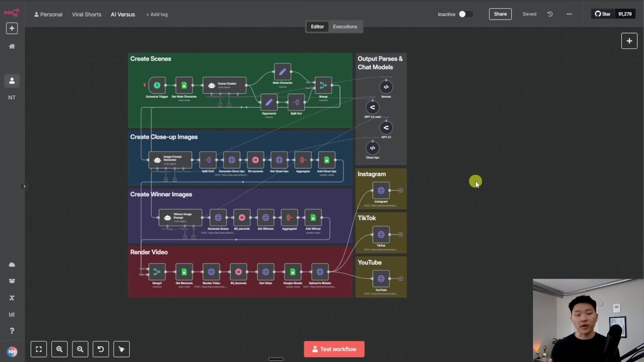
Task: Switch to the Executions tab
Action: [345, 27]
